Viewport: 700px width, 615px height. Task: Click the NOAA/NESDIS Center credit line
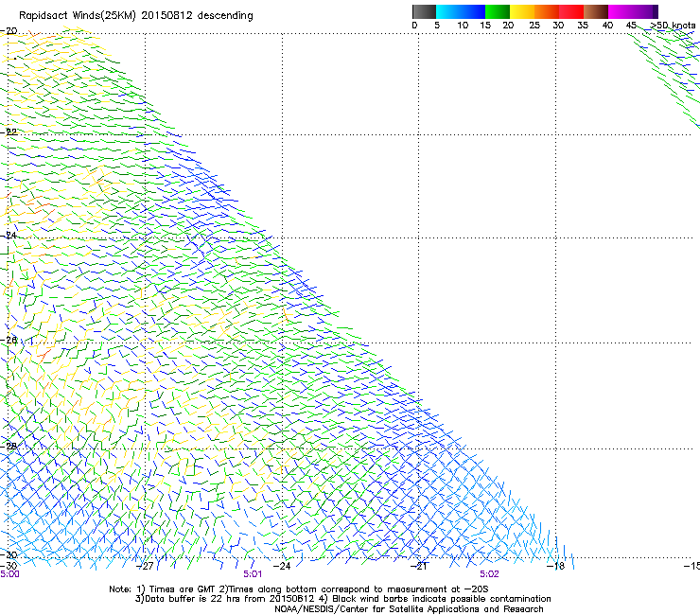[x=409, y=609]
